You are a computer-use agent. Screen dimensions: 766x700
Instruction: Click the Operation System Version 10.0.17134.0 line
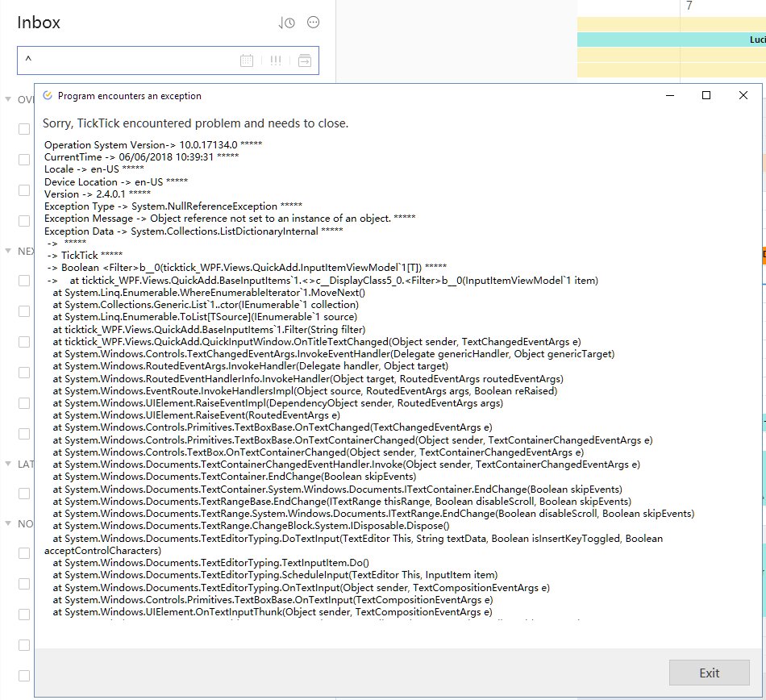tap(153, 144)
